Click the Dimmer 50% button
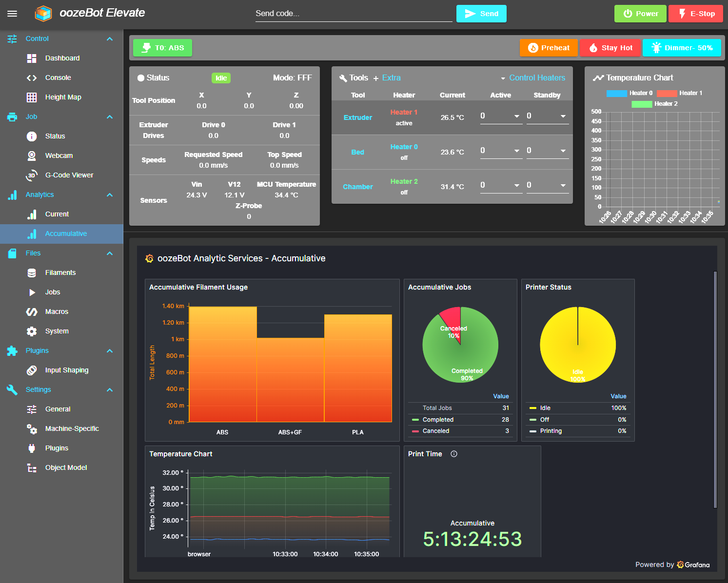 point(682,48)
